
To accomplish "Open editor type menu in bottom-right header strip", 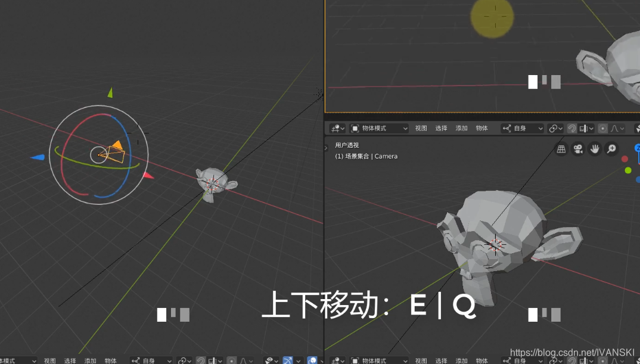I will [x=337, y=361].
